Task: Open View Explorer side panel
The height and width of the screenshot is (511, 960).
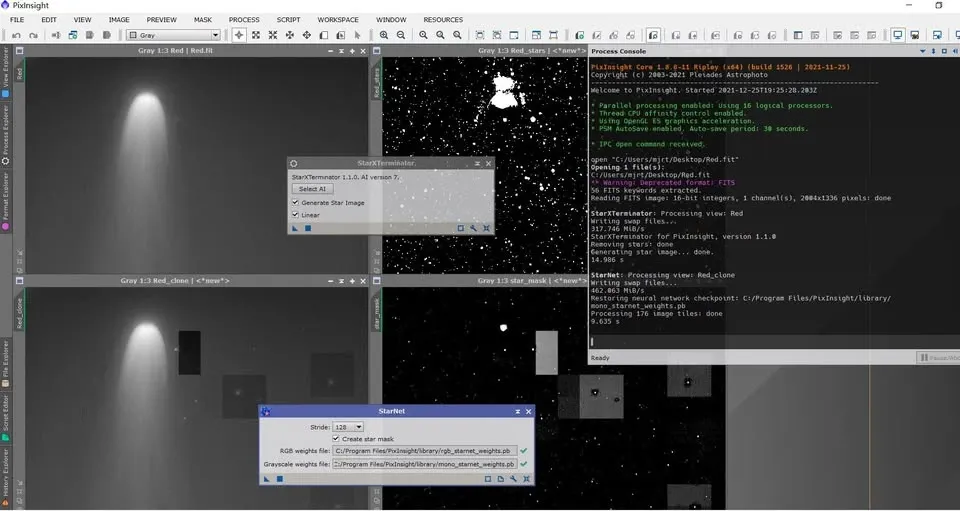Action: pyautogui.click(x=6, y=72)
